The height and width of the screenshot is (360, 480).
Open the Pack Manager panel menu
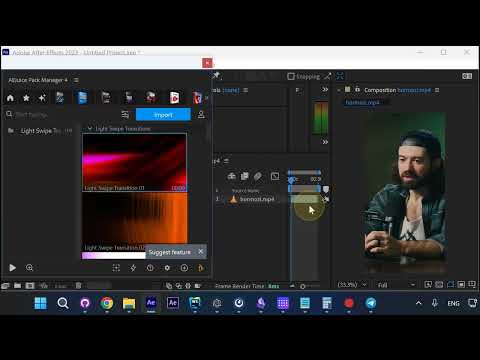[x=76, y=80]
